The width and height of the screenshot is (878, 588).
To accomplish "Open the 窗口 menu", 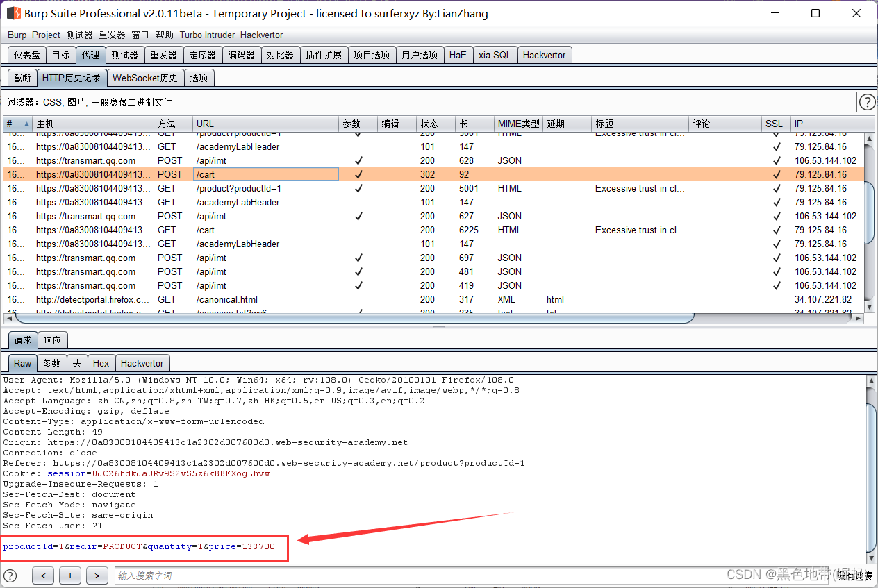I will click(x=140, y=35).
